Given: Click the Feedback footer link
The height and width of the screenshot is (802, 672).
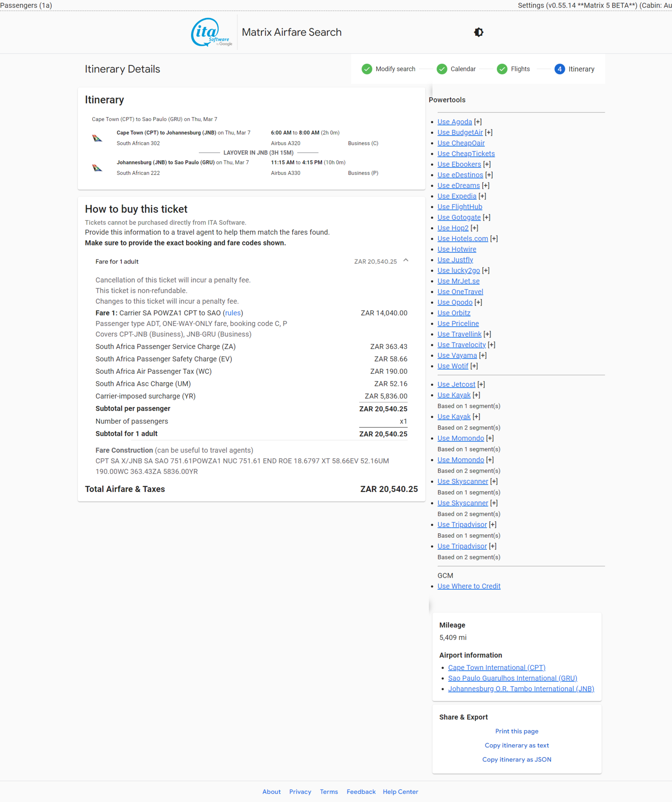Looking at the screenshot, I should point(360,792).
